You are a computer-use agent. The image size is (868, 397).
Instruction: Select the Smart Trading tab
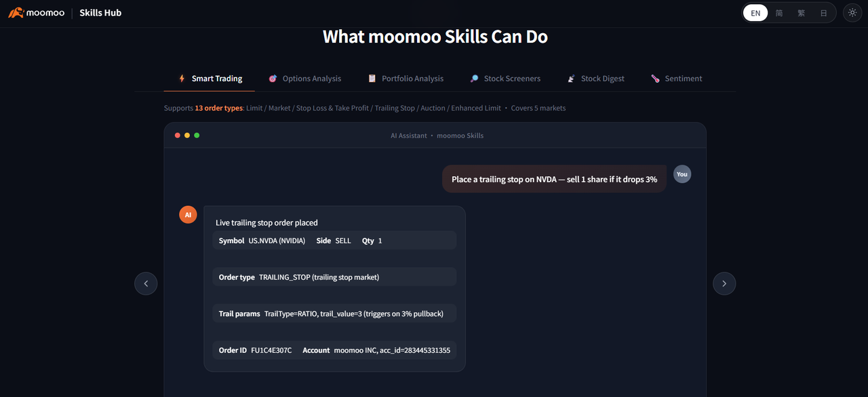tap(210, 79)
